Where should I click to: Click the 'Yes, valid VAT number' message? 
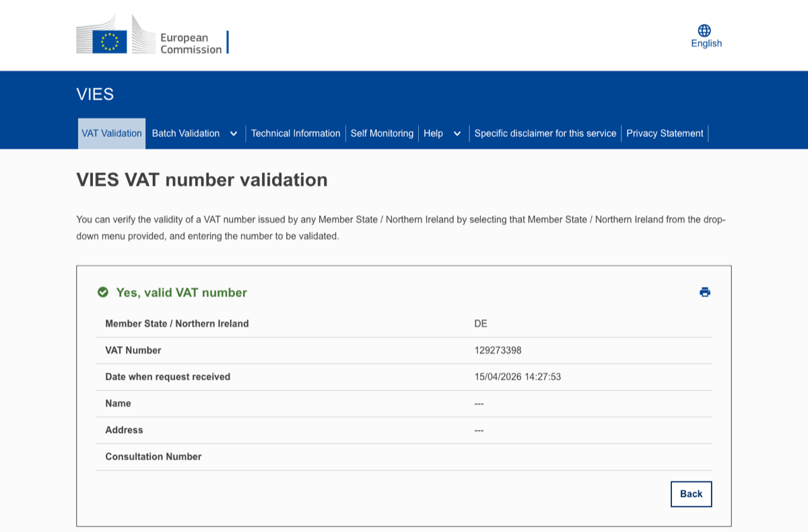(181, 292)
